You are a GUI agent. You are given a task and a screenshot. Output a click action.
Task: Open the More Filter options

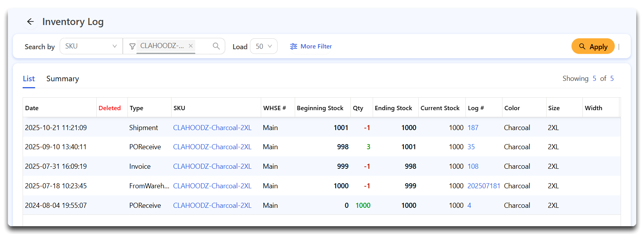click(x=311, y=46)
